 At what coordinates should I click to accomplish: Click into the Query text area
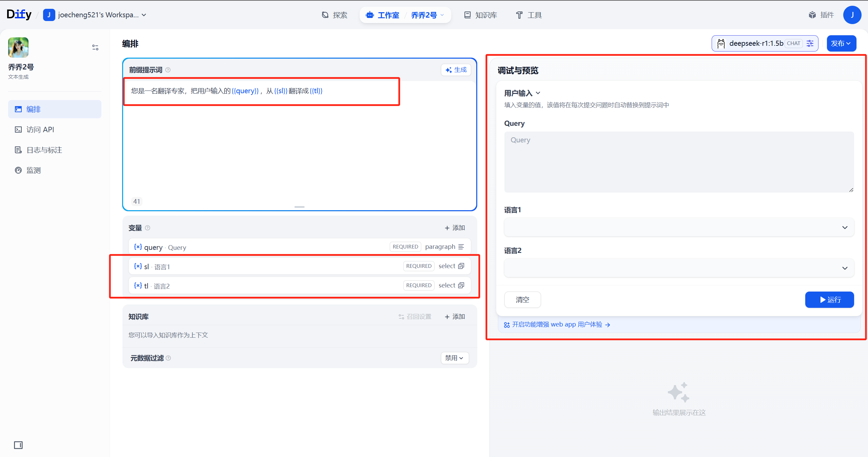tap(679, 162)
